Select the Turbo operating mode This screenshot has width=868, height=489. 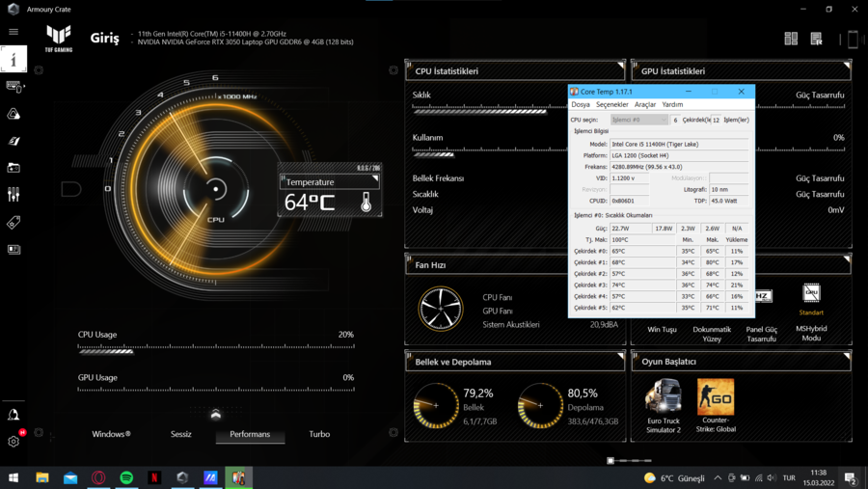pyautogui.click(x=319, y=434)
